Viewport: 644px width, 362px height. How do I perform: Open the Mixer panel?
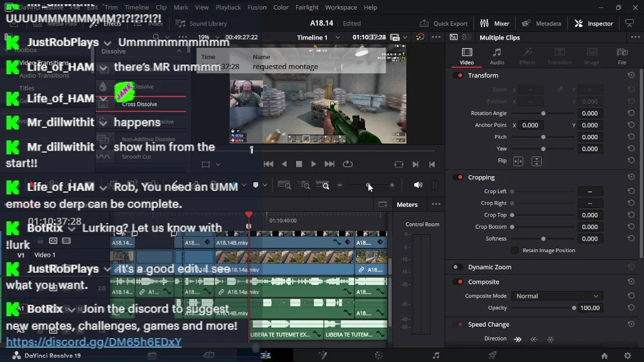[x=495, y=23]
